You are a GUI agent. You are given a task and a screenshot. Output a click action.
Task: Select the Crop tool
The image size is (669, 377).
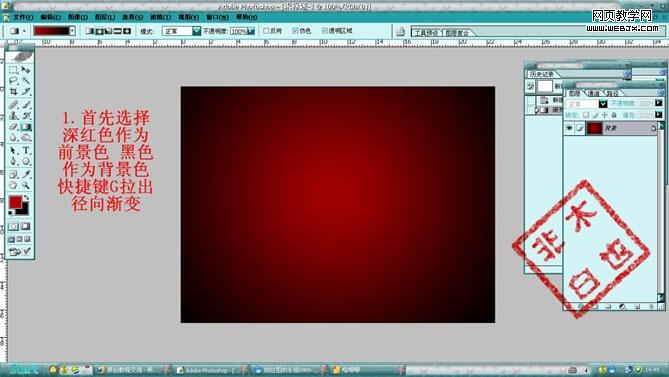pos(13,92)
